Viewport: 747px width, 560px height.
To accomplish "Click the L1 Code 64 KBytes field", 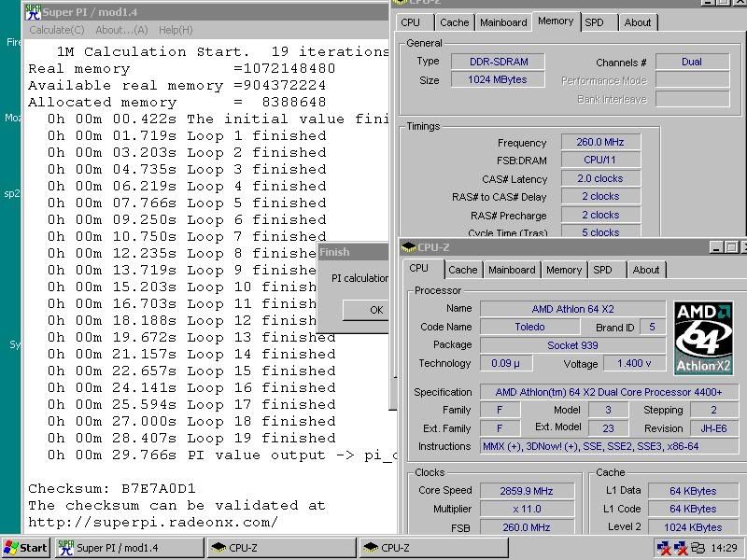I will tap(693, 509).
